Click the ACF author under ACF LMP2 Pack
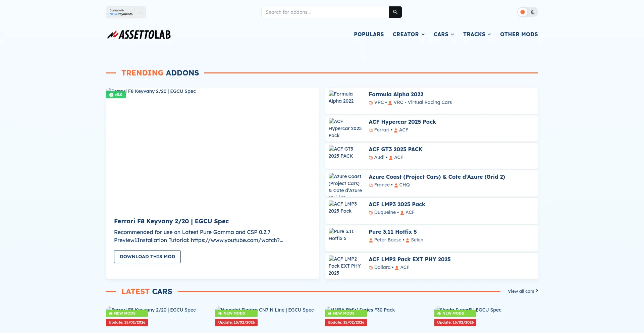 [405, 267]
